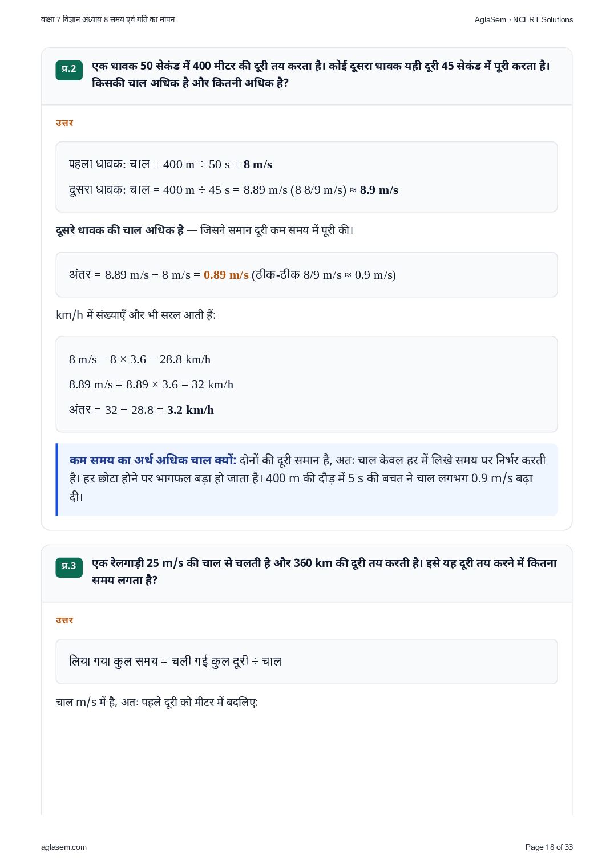Click the प्र.2 question badge
Screen dimensions: 614x868
point(69,70)
